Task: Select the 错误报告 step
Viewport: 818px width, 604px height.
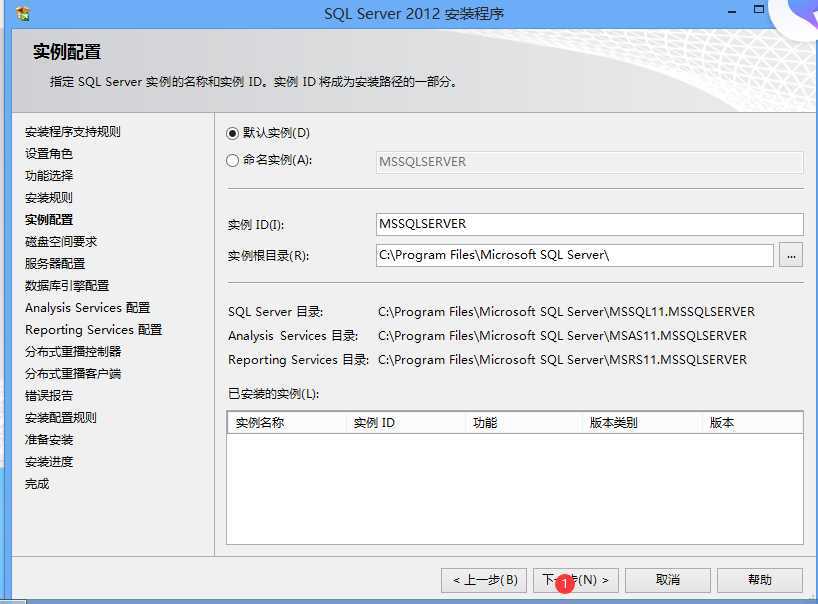Action: coord(49,395)
